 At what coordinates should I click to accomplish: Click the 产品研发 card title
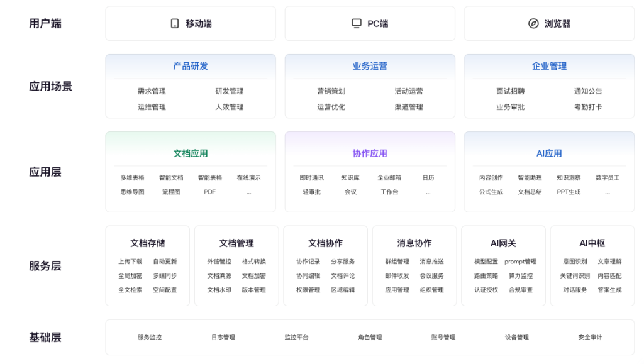(x=191, y=66)
